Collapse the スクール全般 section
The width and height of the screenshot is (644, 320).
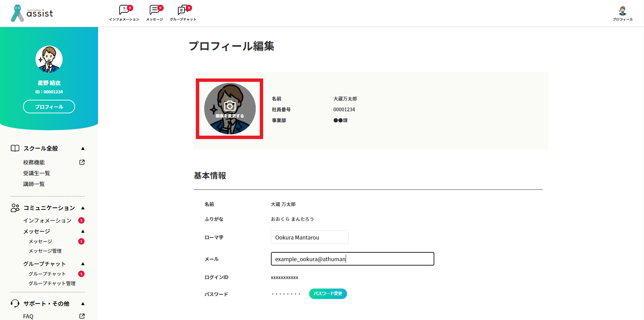point(83,148)
